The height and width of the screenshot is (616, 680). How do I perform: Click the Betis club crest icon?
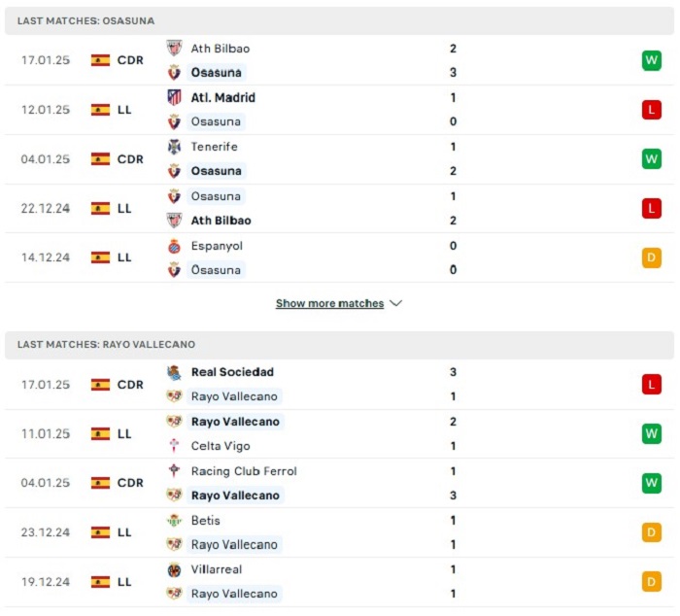tap(174, 521)
